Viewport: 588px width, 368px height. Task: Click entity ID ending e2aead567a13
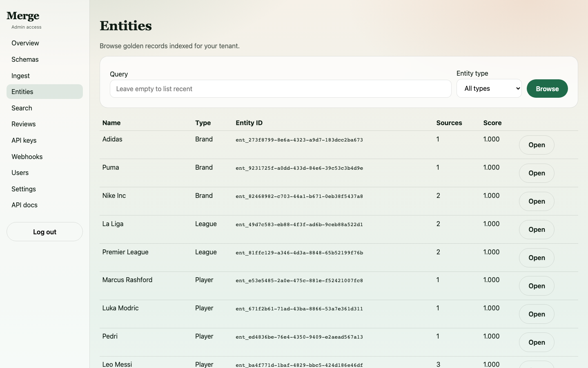[299, 337]
